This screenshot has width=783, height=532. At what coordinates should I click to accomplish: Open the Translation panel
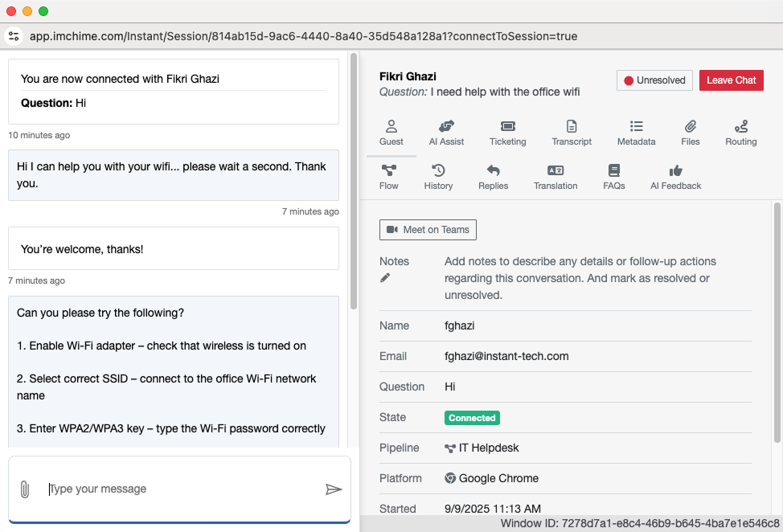555,178
